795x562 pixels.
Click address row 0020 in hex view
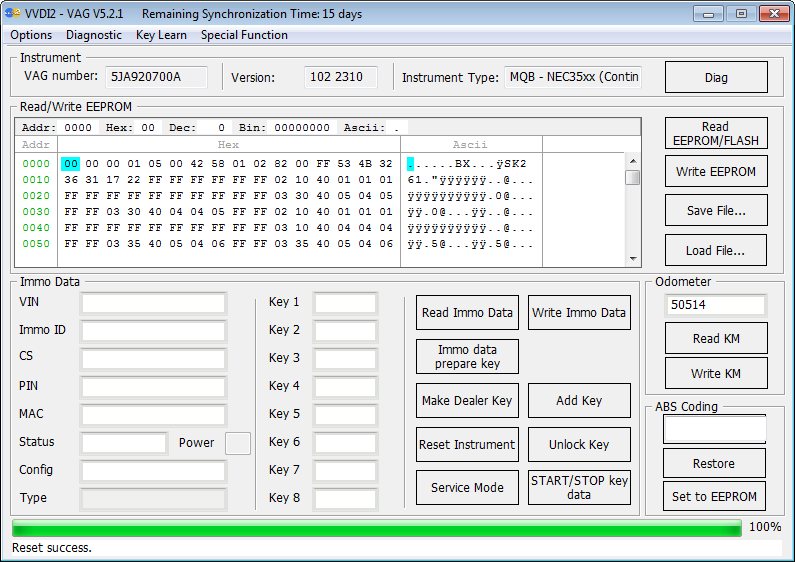(x=36, y=196)
